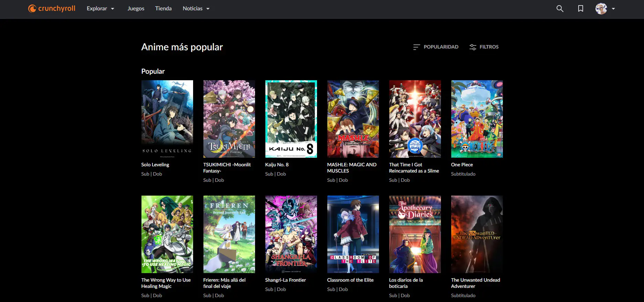Click the filter sliders icon

click(473, 47)
